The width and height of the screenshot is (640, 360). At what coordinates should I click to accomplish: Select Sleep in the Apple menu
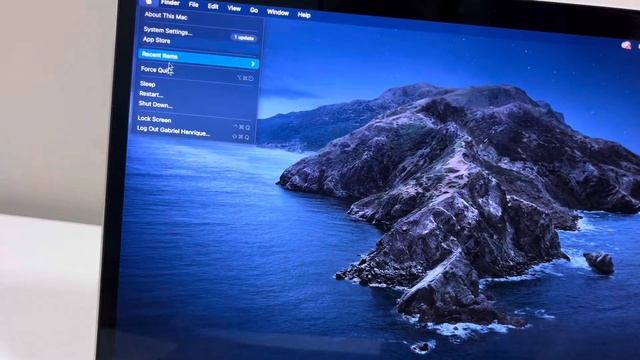click(147, 84)
